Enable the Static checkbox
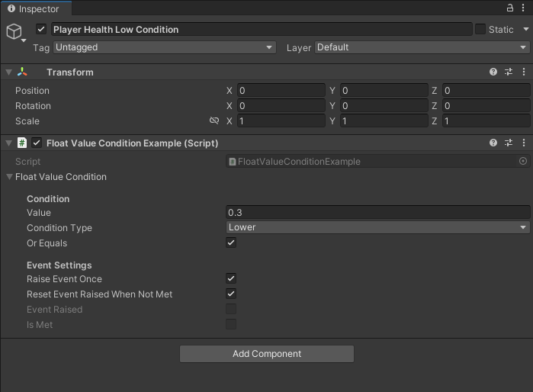This screenshot has width=533, height=392. click(480, 29)
